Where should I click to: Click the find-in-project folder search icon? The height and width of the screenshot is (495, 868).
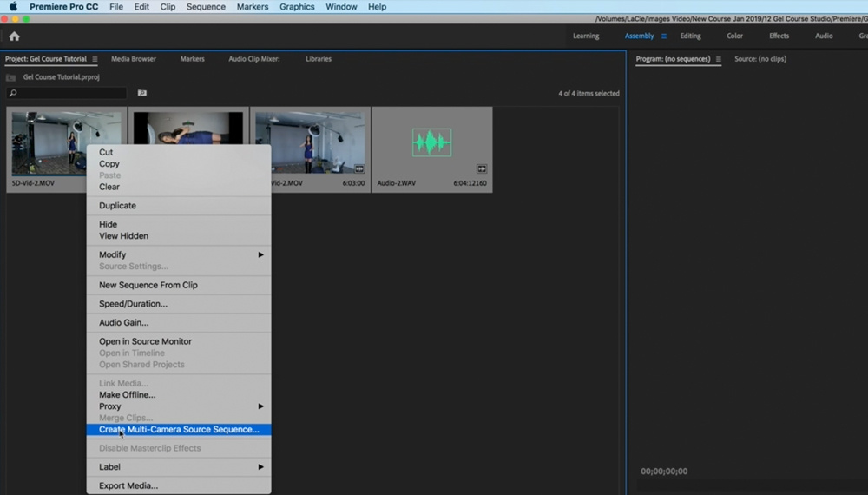[x=142, y=93]
